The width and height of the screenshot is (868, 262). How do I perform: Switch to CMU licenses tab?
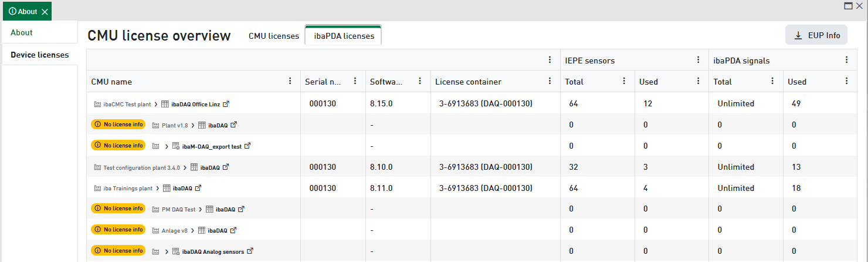(x=274, y=36)
